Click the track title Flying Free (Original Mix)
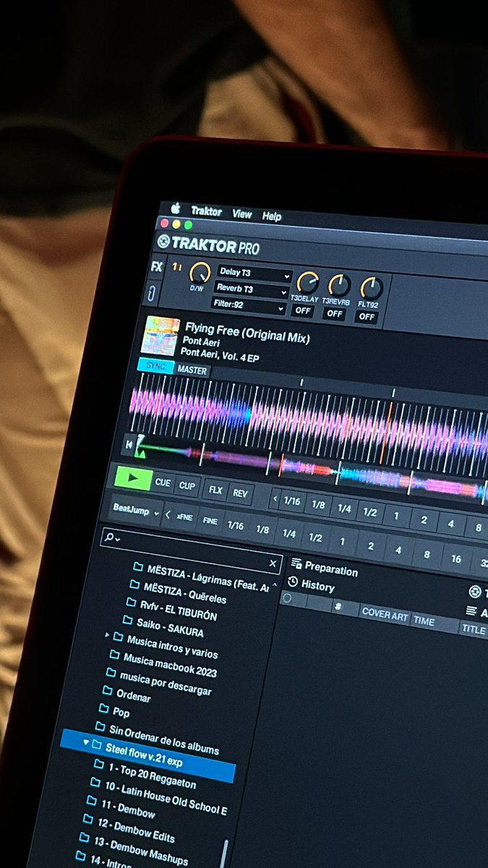 247,333
